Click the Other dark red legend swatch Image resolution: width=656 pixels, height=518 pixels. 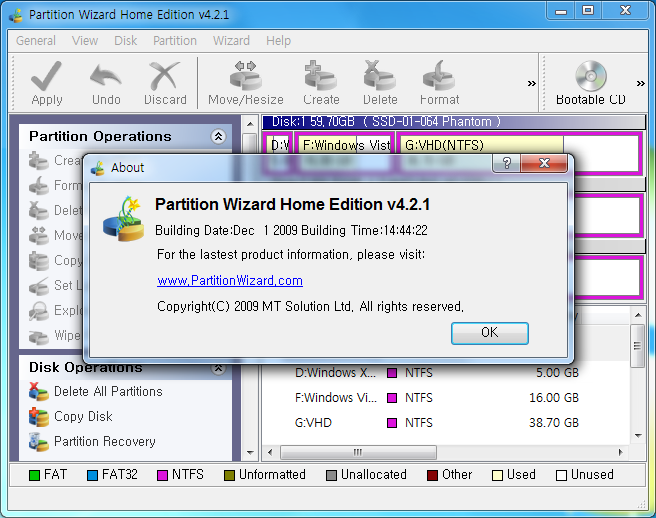432,475
